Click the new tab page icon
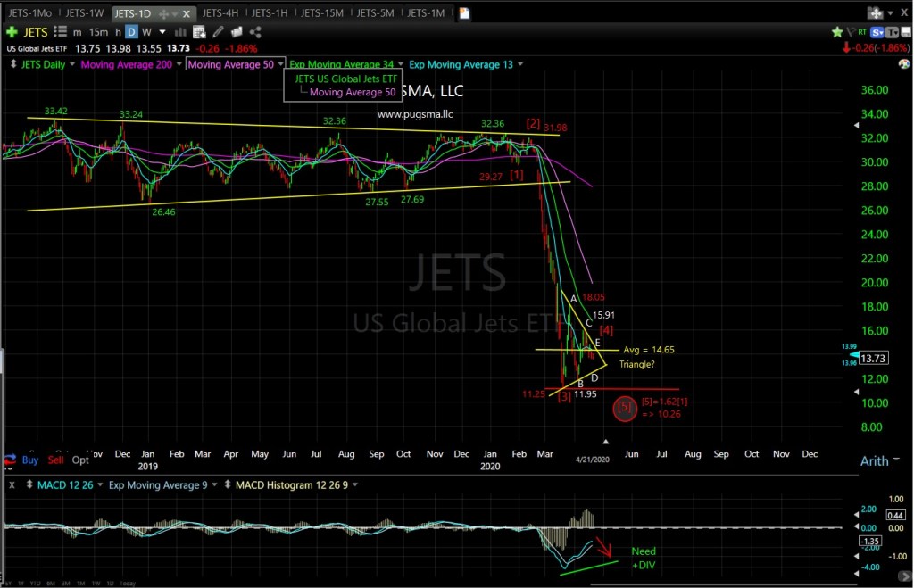Image resolution: width=914 pixels, height=588 pixels. tap(464, 12)
